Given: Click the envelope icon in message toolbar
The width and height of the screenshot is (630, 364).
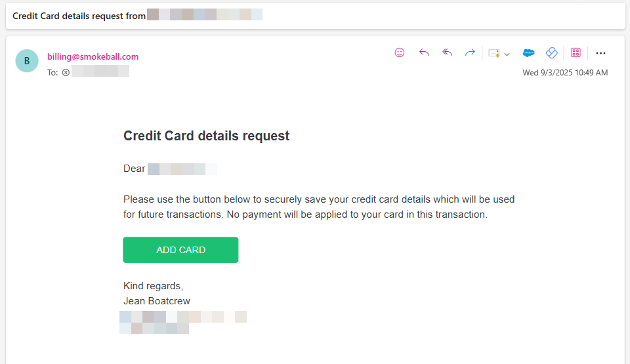Looking at the screenshot, I should [x=494, y=53].
